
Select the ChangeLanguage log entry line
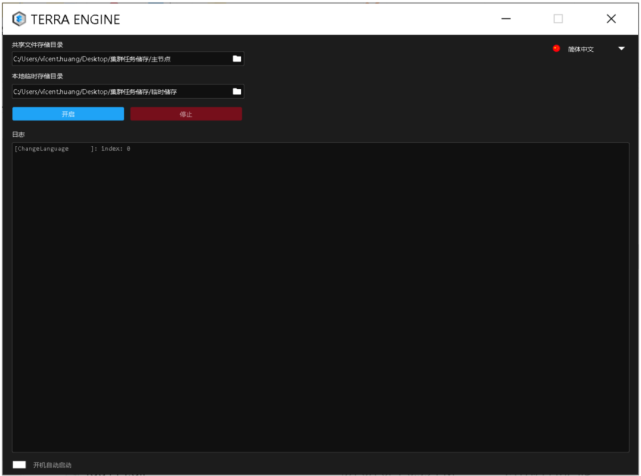pyautogui.click(x=72, y=149)
